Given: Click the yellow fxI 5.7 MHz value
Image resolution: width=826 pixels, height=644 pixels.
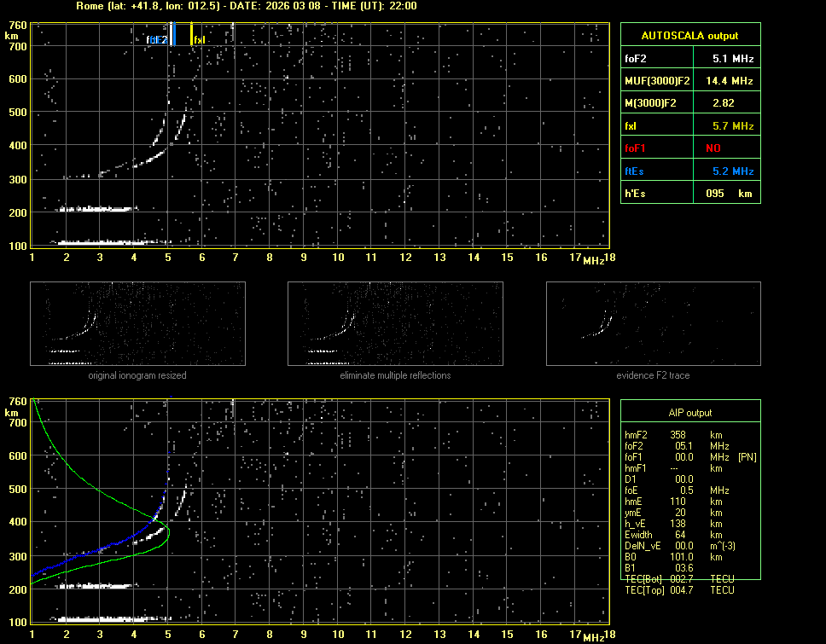Looking at the screenshot, I should pyautogui.click(x=724, y=126).
